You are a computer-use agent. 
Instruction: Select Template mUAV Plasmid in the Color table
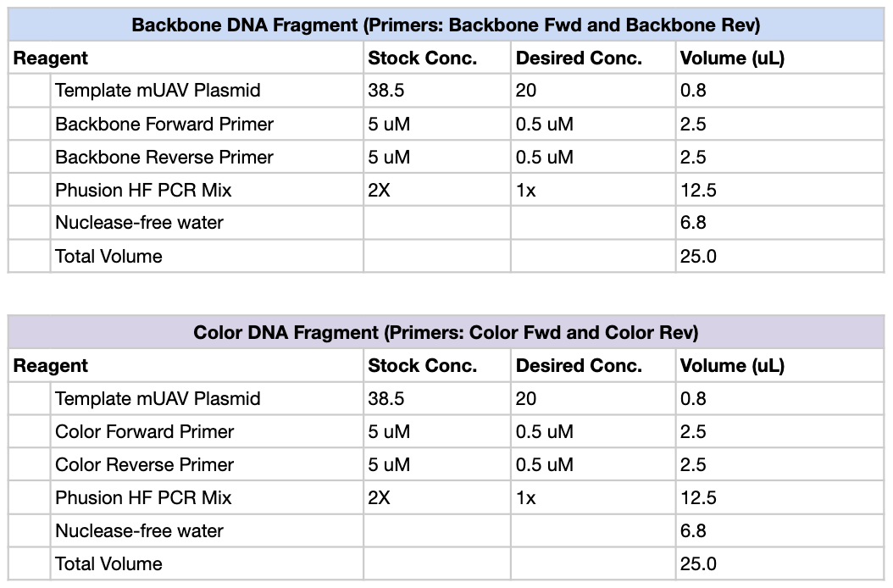click(x=158, y=399)
